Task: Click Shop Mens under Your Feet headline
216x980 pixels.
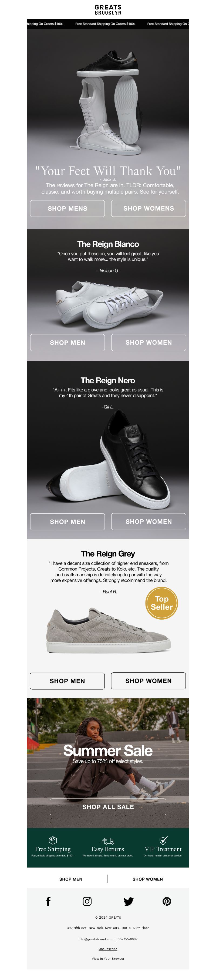Action: coord(67,208)
